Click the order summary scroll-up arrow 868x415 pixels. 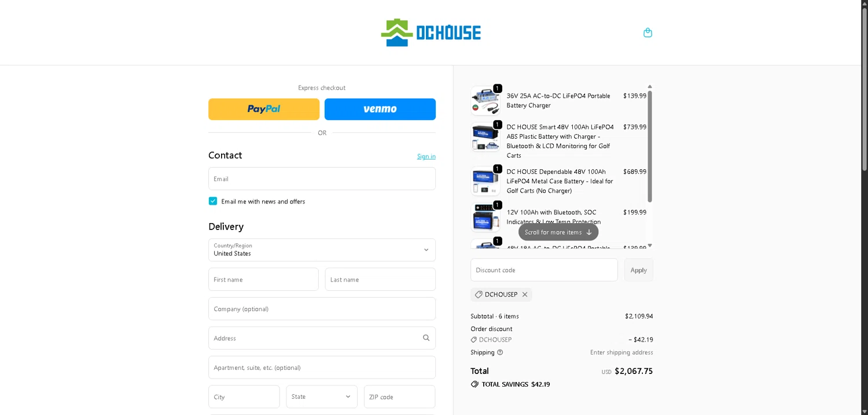click(650, 87)
